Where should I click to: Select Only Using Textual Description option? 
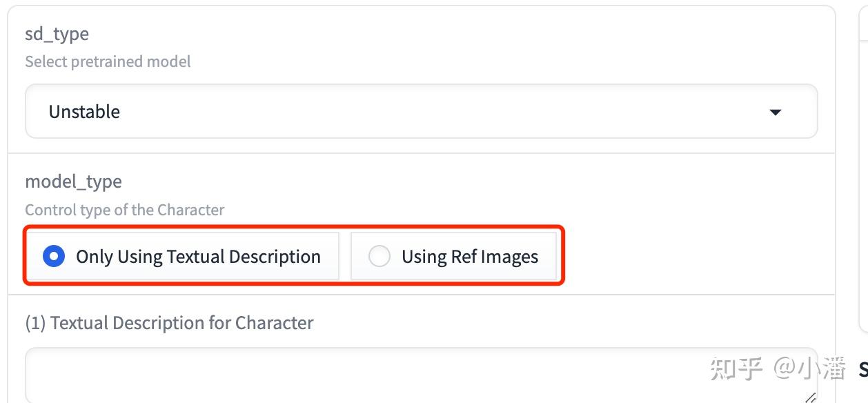click(184, 256)
